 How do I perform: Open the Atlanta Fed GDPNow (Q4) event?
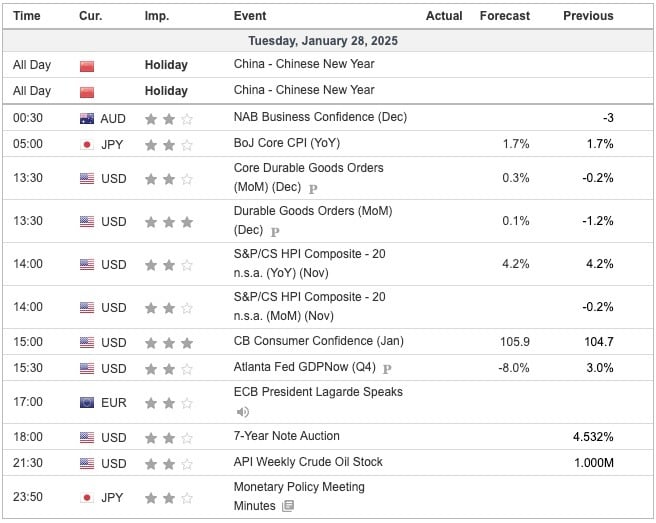(305, 367)
